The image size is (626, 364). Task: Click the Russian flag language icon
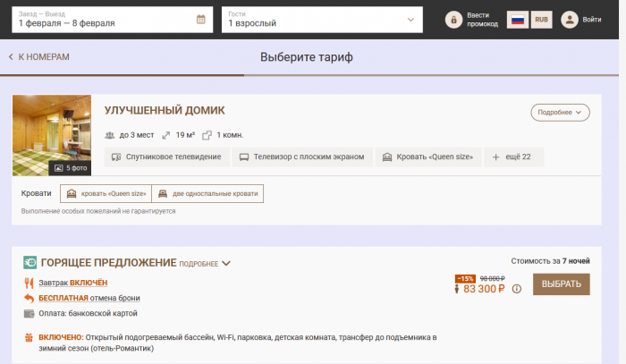516,20
